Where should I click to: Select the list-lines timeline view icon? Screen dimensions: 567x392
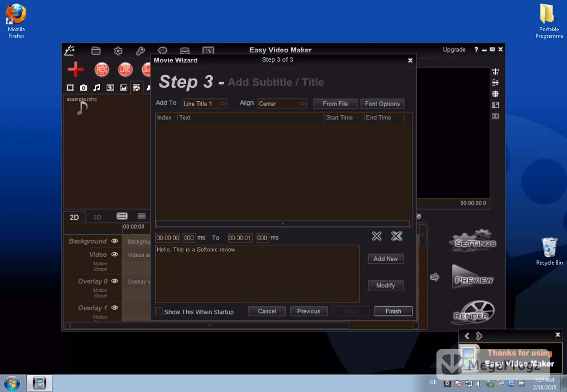point(122,216)
